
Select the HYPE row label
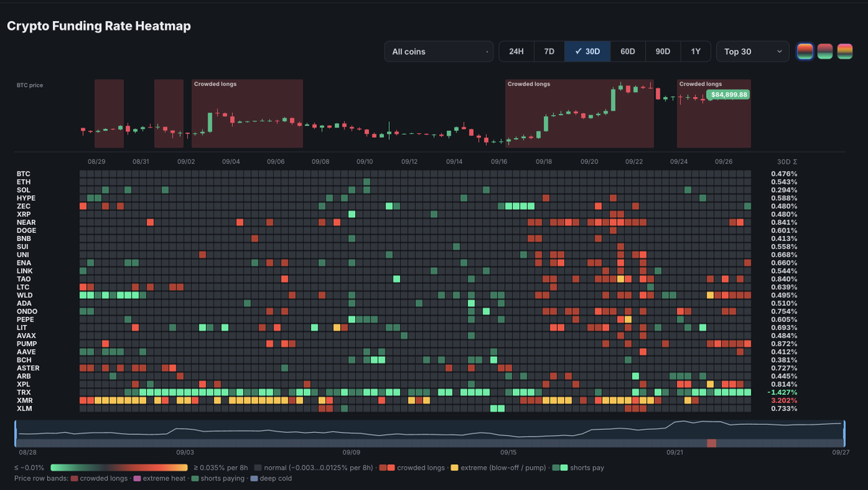pyautogui.click(x=25, y=198)
